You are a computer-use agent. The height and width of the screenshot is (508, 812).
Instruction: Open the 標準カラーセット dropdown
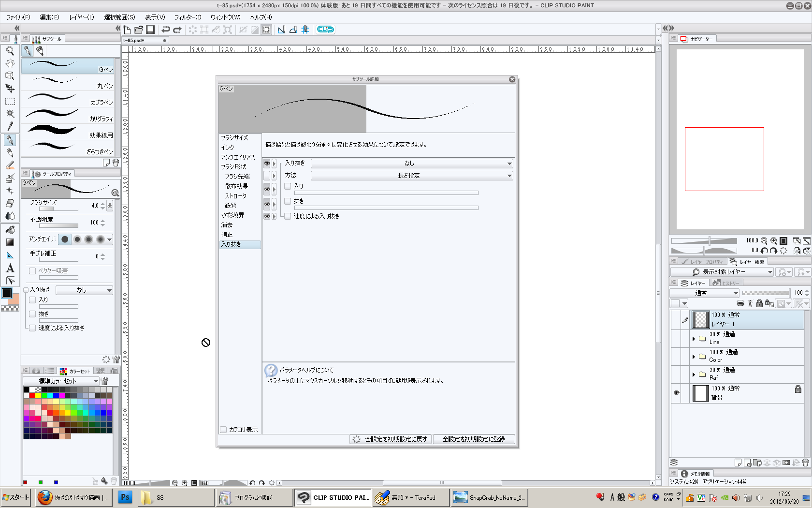[61, 381]
